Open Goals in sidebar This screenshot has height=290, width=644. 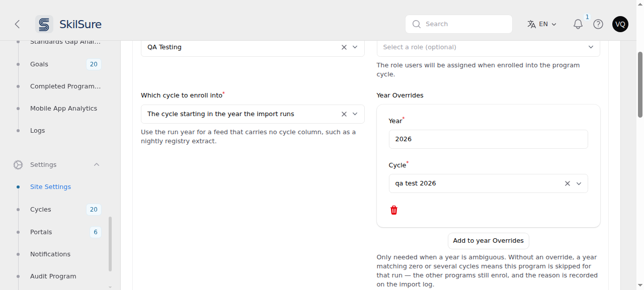39,64
